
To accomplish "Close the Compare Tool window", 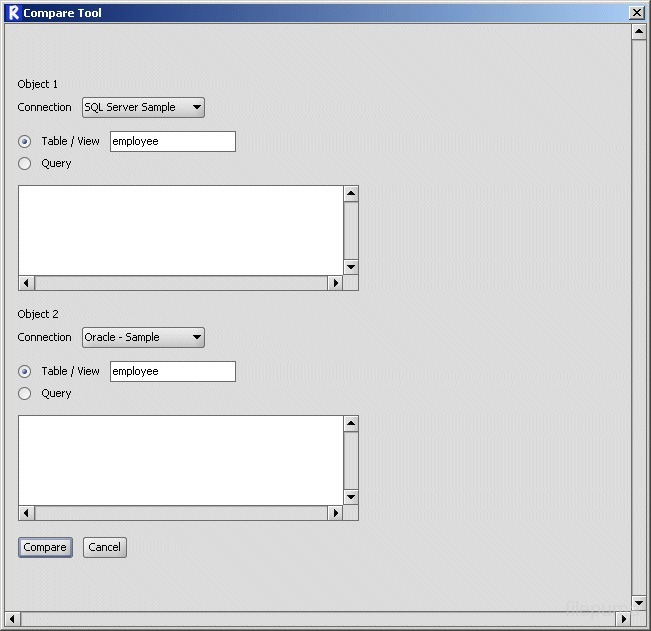I will click(637, 13).
